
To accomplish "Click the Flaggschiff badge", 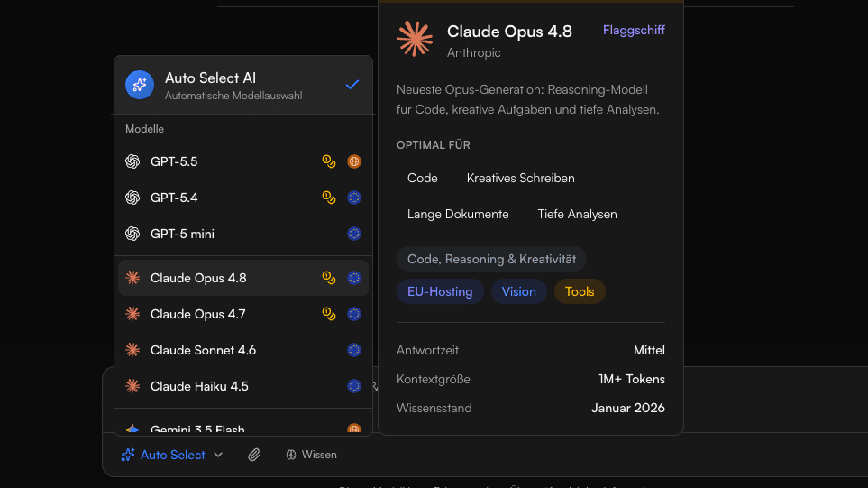I will point(634,30).
